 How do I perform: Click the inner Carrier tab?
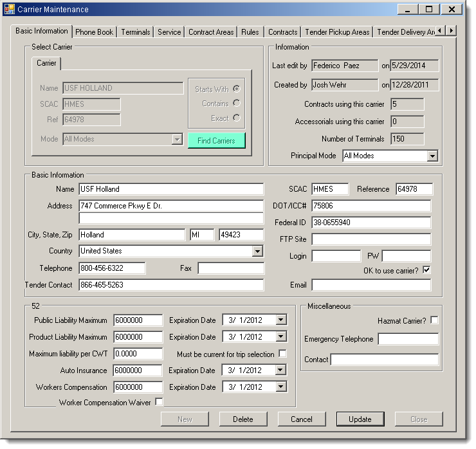coord(46,63)
